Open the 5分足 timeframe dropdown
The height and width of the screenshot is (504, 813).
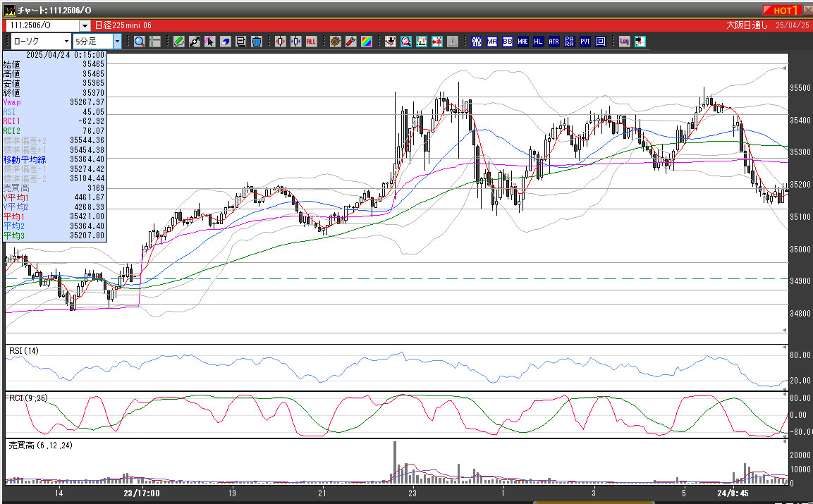coord(97,42)
